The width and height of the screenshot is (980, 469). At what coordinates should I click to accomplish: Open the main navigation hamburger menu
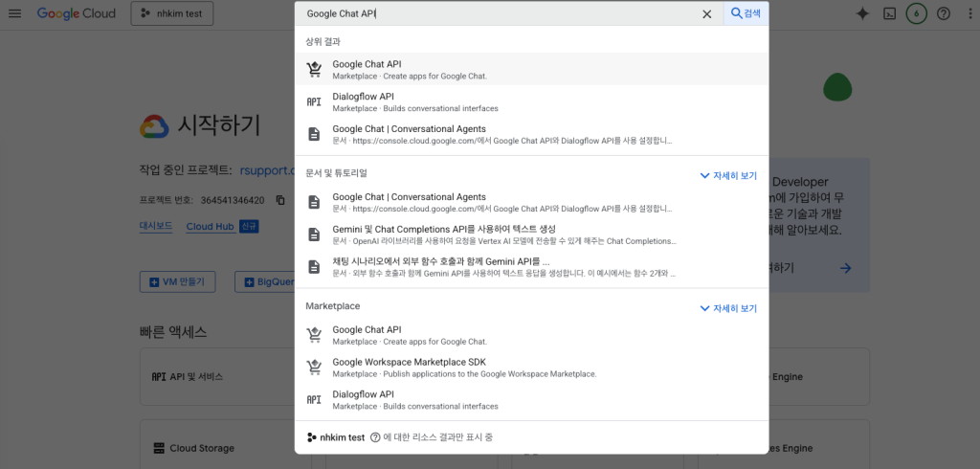click(14, 13)
